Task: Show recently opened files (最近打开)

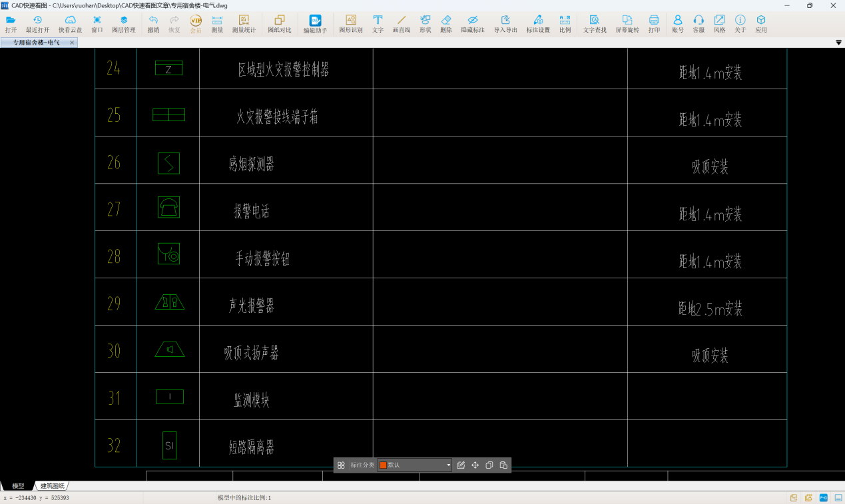Action: 37,24
